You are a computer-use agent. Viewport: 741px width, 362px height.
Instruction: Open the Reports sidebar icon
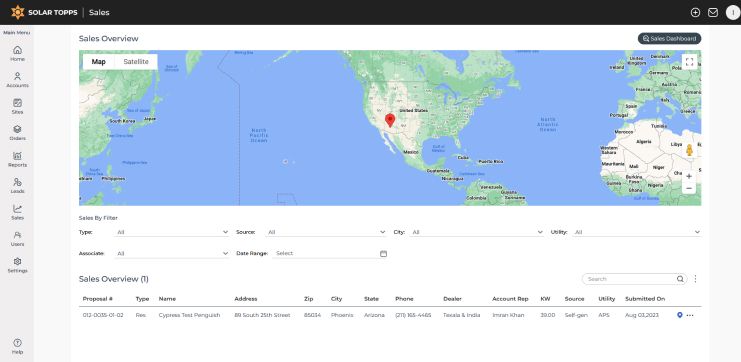click(x=17, y=159)
